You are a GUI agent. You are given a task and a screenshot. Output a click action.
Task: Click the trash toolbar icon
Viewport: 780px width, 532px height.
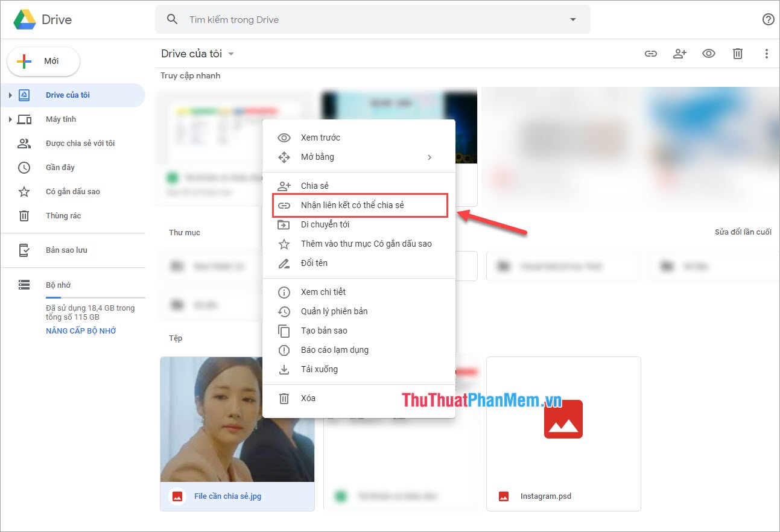[x=738, y=54]
